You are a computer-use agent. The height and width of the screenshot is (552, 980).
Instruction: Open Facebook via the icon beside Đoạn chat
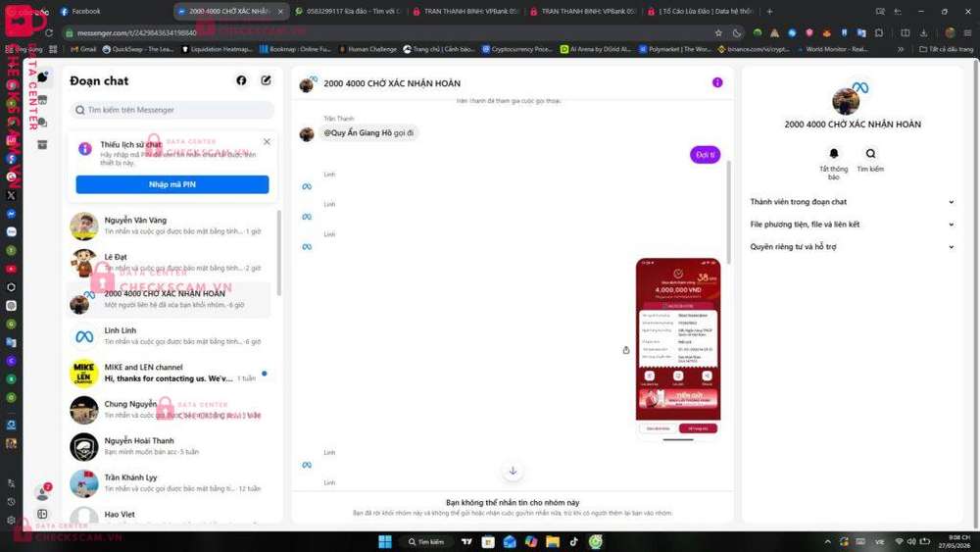point(241,80)
